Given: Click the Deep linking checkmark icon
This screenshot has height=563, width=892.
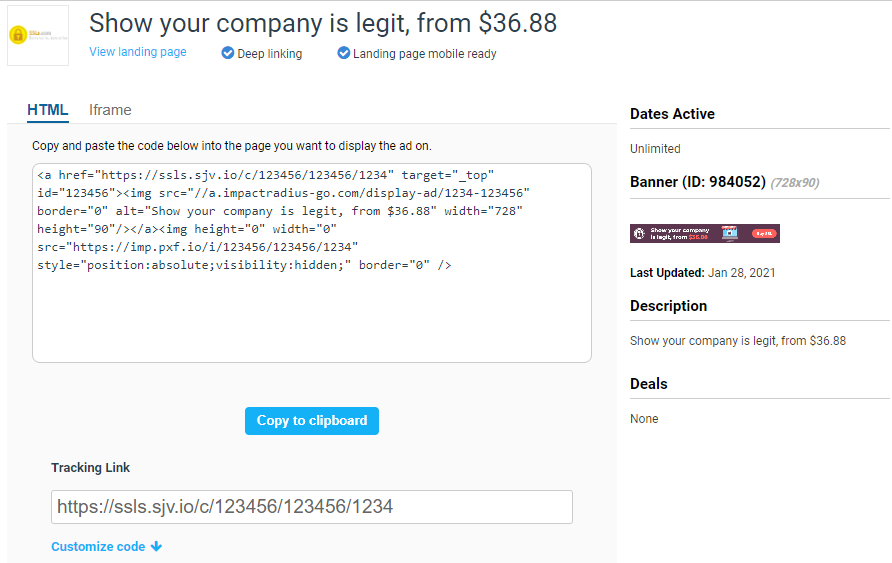Looking at the screenshot, I should click(x=228, y=53).
